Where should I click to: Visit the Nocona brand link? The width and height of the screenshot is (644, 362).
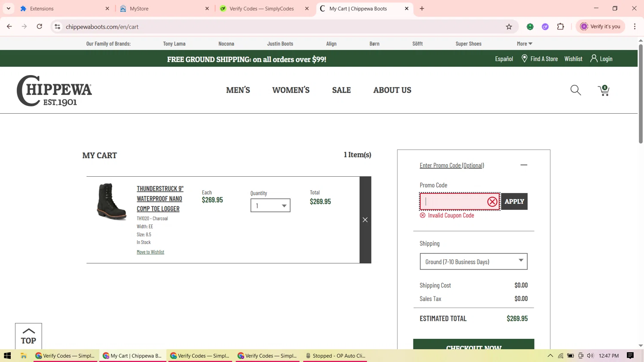tap(226, 44)
